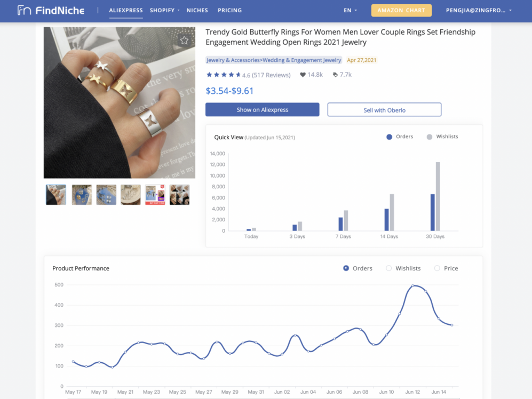Open the EN language dropdown
Screen dimensions: 532x399
tap(350, 11)
